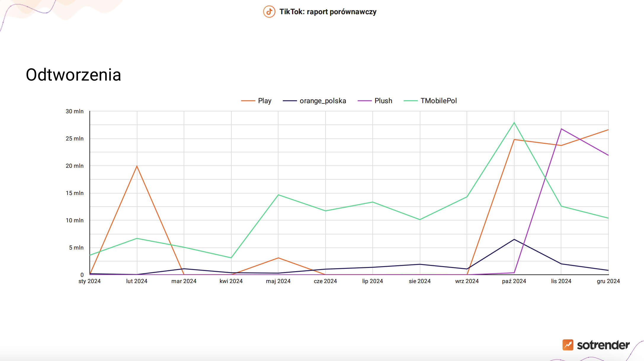The height and width of the screenshot is (361, 644).
Task: Click the orange Play legend line swatch
Action: 248,101
